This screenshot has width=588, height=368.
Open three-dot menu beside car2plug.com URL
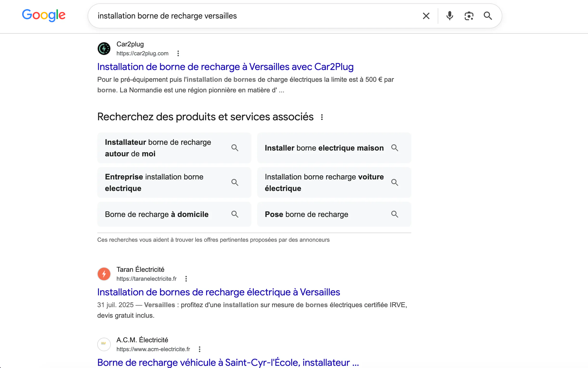tap(178, 53)
